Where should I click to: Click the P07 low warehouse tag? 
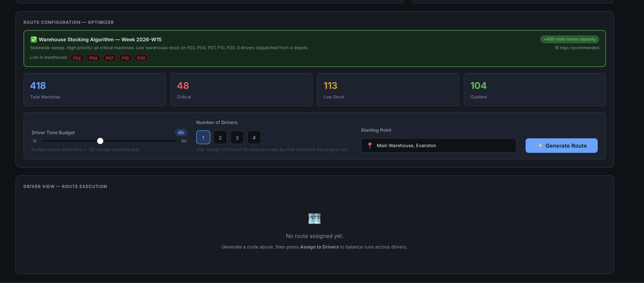(x=110, y=58)
